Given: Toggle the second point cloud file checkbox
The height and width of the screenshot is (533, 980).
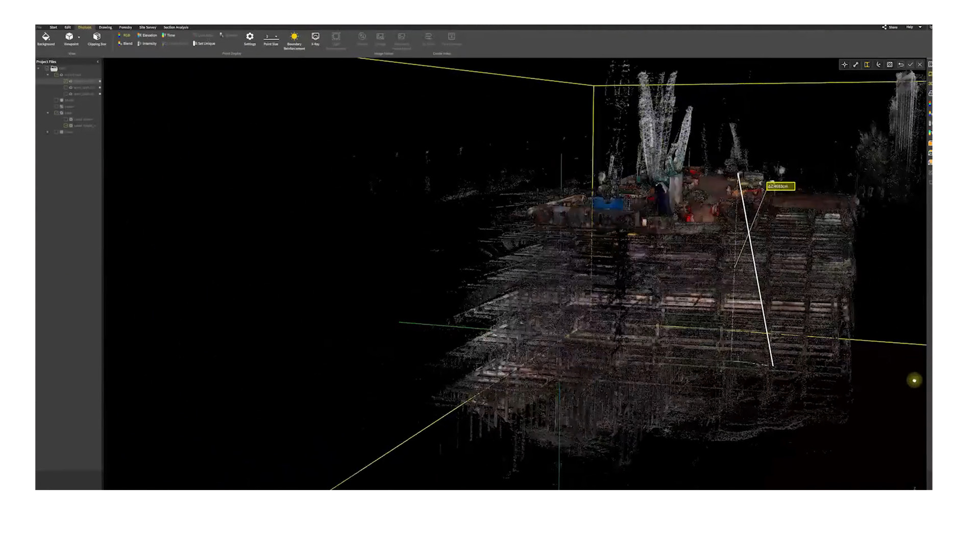Looking at the screenshot, I should 66,88.
